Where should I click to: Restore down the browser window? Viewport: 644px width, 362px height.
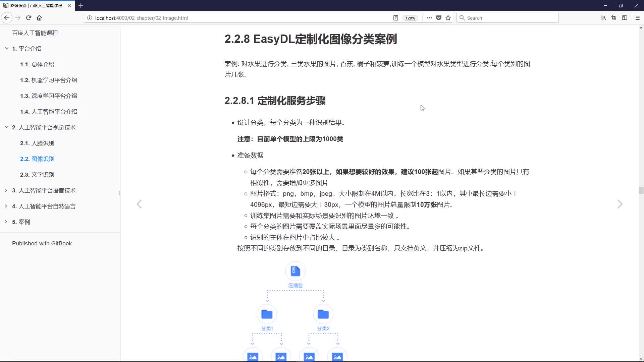[x=621, y=5]
